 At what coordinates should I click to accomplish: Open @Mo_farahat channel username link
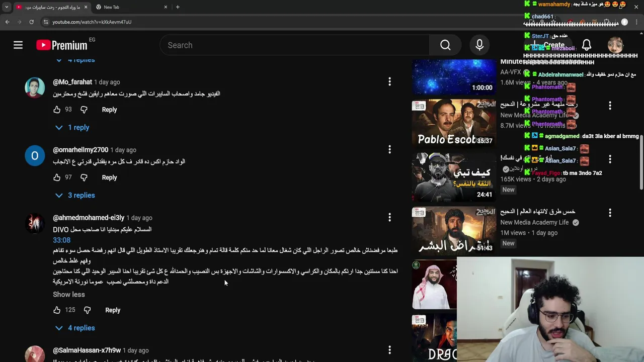tap(72, 82)
